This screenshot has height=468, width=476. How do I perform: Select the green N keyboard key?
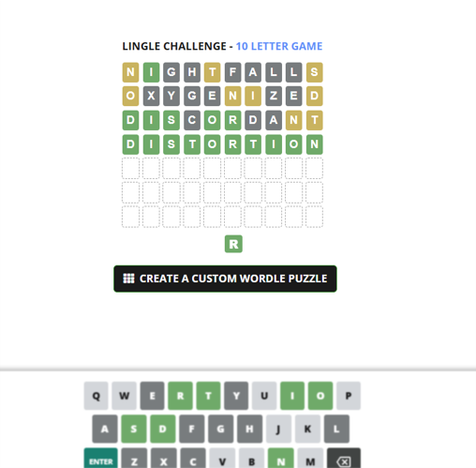tap(281, 459)
